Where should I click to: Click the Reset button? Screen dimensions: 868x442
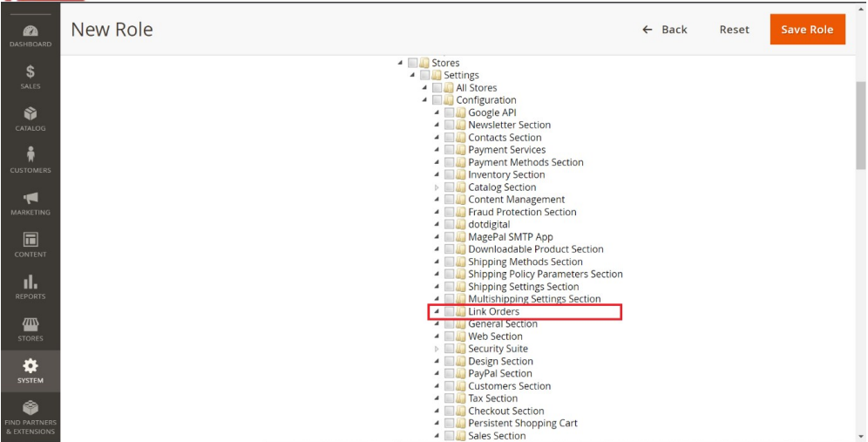pyautogui.click(x=734, y=30)
